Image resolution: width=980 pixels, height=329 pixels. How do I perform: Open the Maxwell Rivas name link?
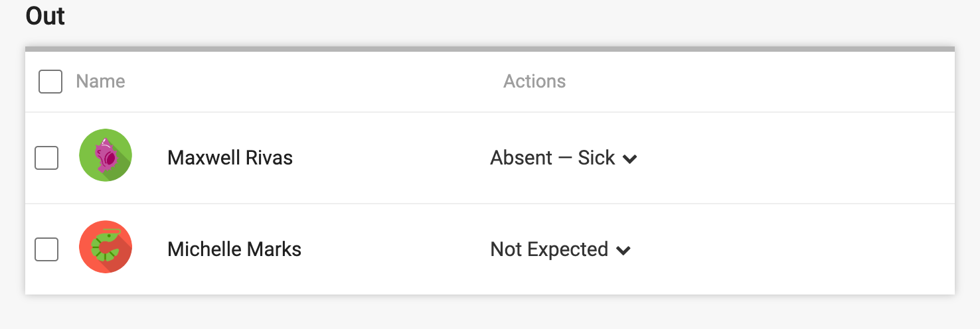tap(230, 158)
